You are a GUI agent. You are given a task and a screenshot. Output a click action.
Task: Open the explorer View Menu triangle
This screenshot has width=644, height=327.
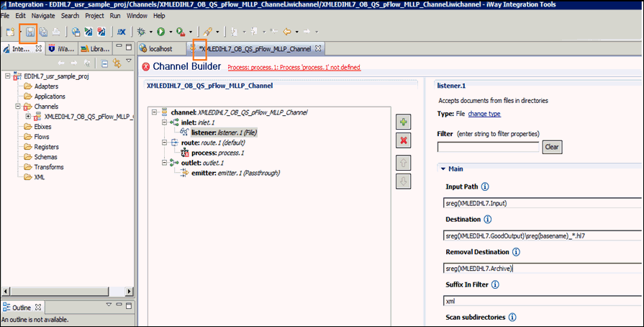click(x=129, y=61)
